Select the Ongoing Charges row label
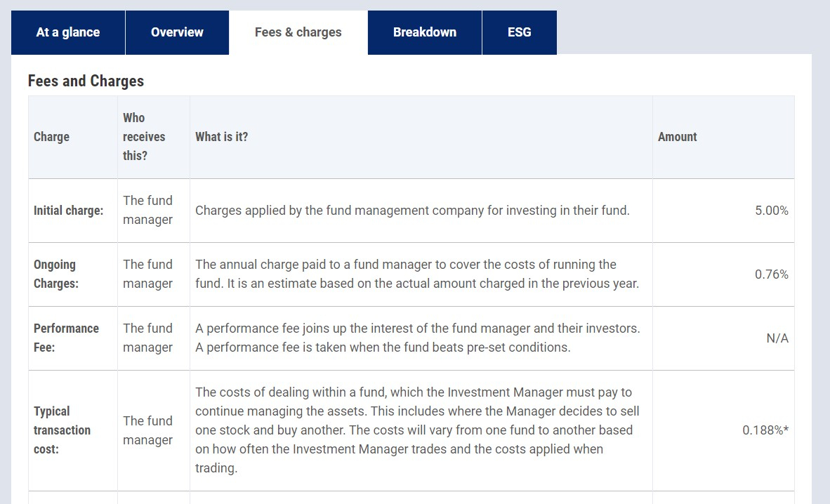Screen dimensions: 830x504 click(56, 274)
